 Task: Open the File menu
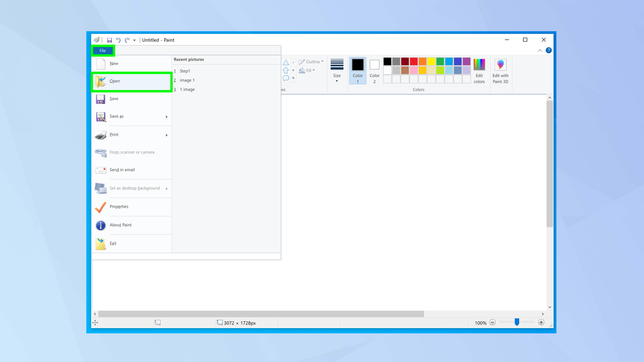point(103,50)
